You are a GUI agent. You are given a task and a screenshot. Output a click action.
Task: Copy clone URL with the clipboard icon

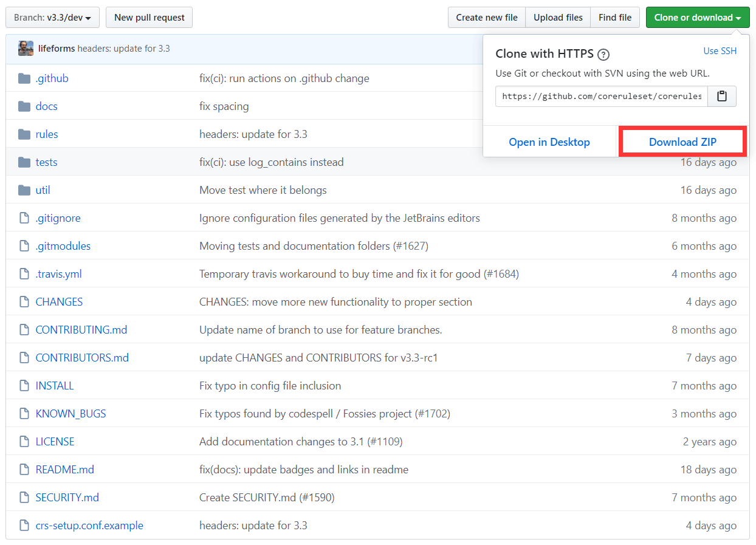pos(722,96)
